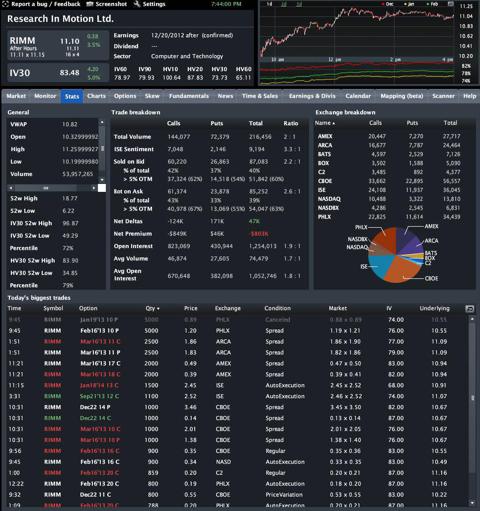Select the Sep21'13 12 C trade row

(x=237, y=396)
